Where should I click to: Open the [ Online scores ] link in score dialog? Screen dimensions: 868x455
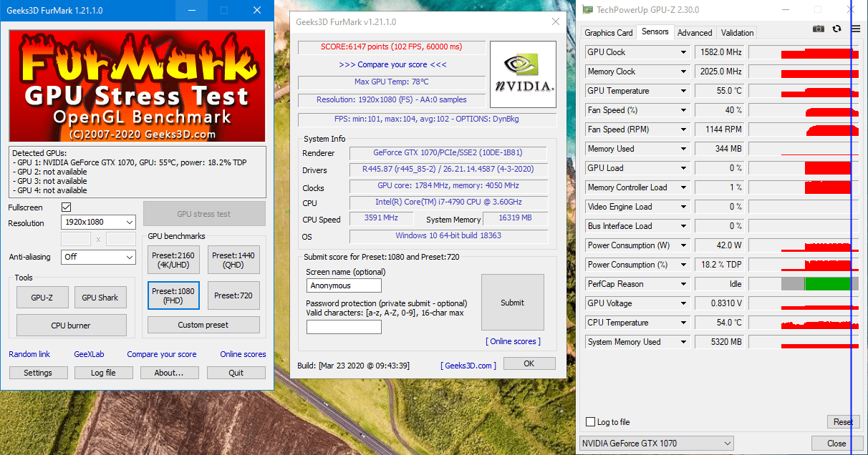coord(513,341)
